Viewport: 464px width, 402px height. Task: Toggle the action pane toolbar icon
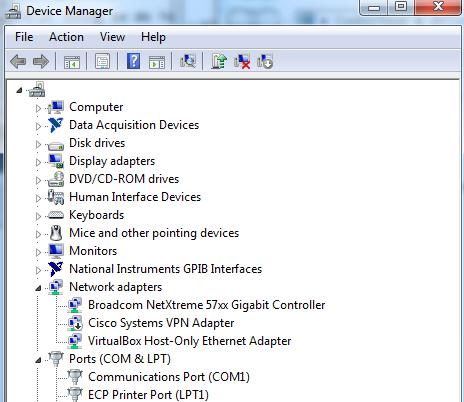click(157, 62)
